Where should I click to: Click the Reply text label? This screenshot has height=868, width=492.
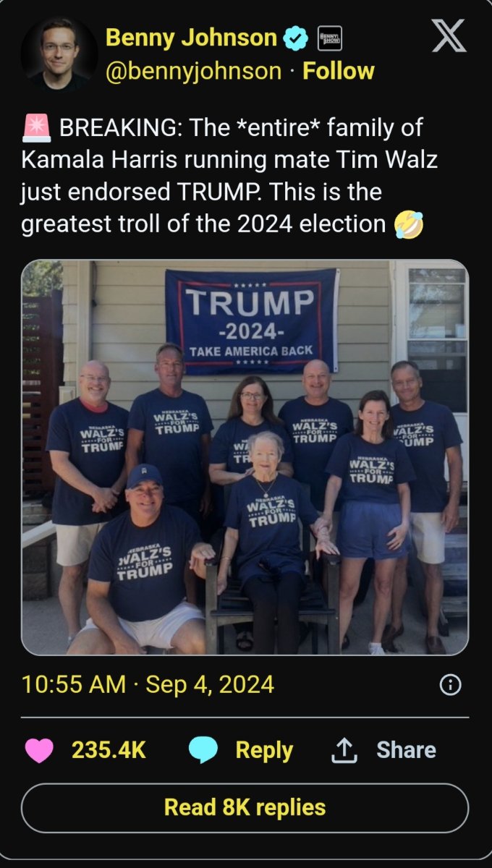[264, 751]
